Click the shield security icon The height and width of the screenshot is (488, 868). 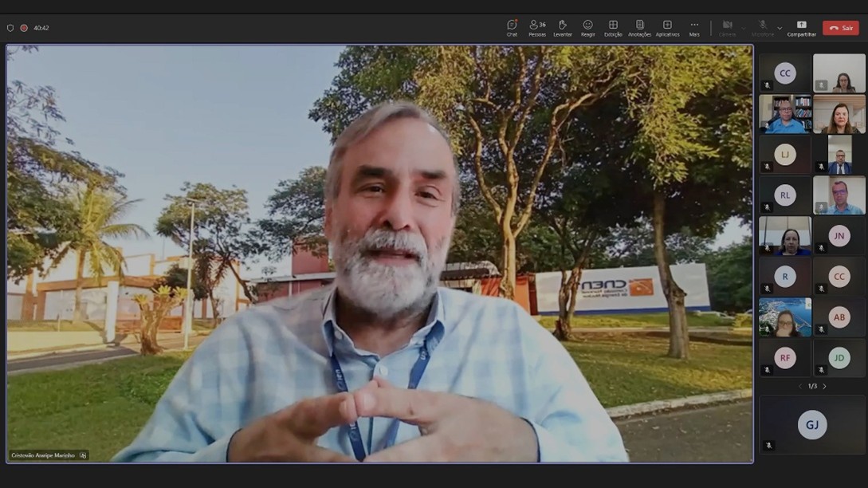pyautogui.click(x=10, y=28)
